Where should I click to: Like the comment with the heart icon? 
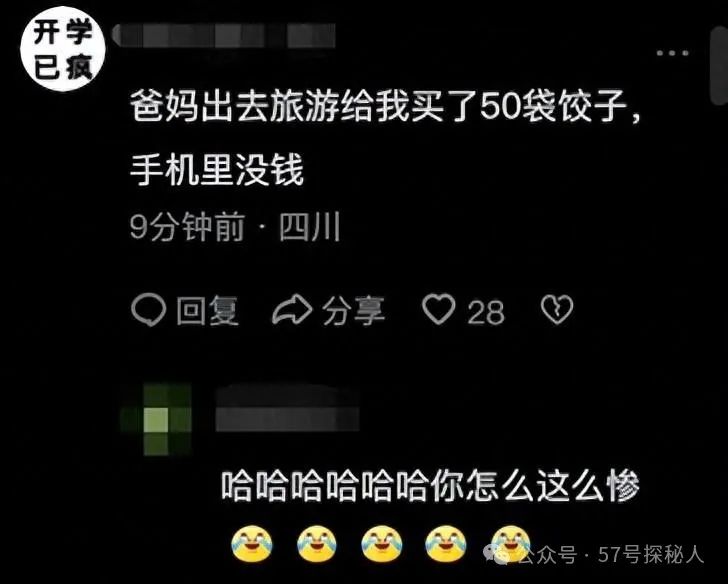coord(438,309)
